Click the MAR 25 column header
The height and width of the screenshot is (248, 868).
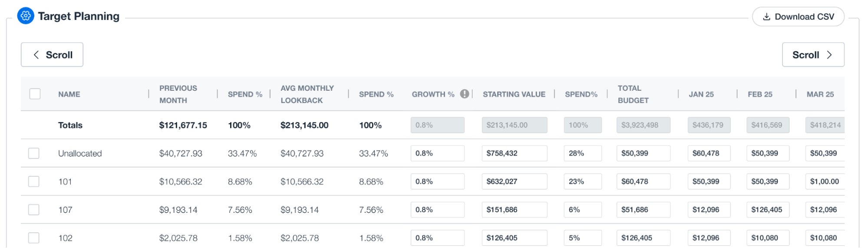(x=820, y=94)
